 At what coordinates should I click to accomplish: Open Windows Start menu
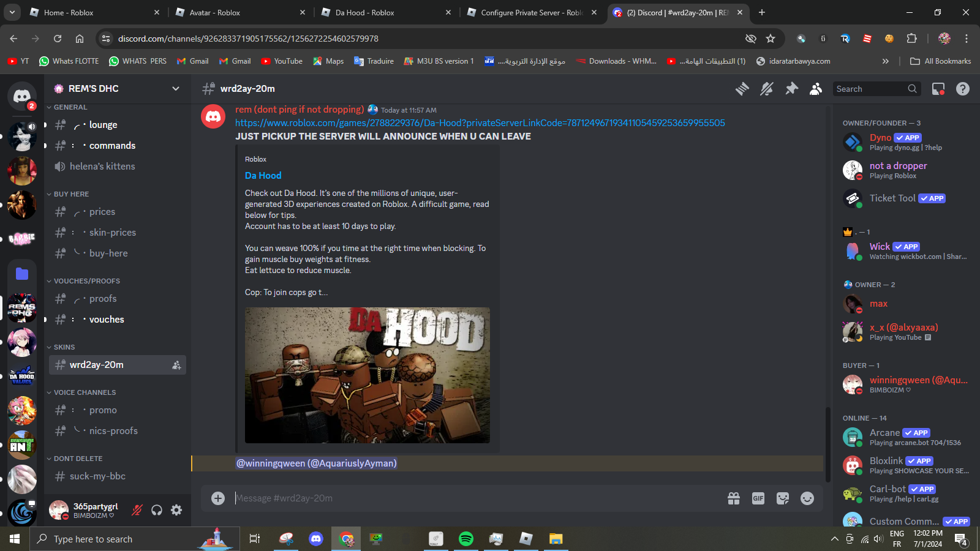15,539
